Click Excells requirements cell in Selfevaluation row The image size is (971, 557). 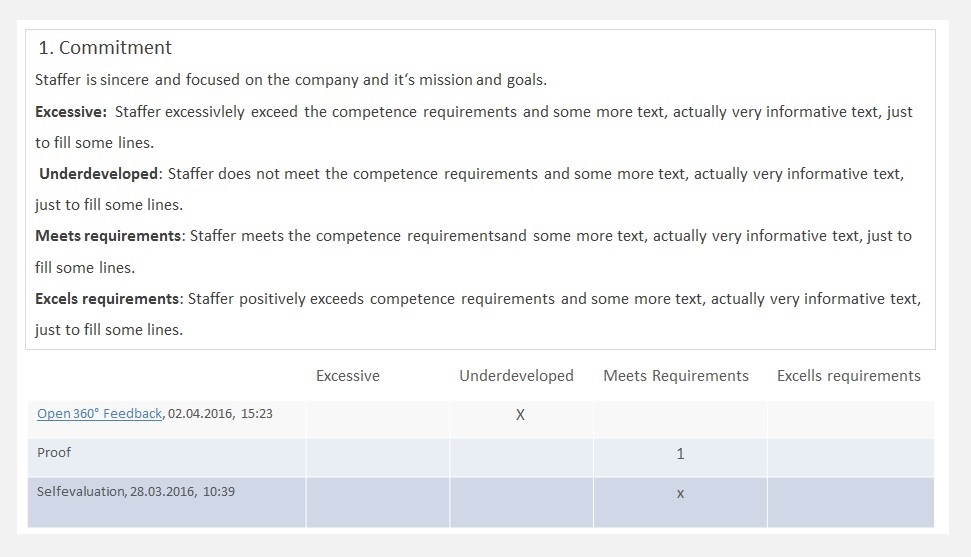(x=850, y=501)
